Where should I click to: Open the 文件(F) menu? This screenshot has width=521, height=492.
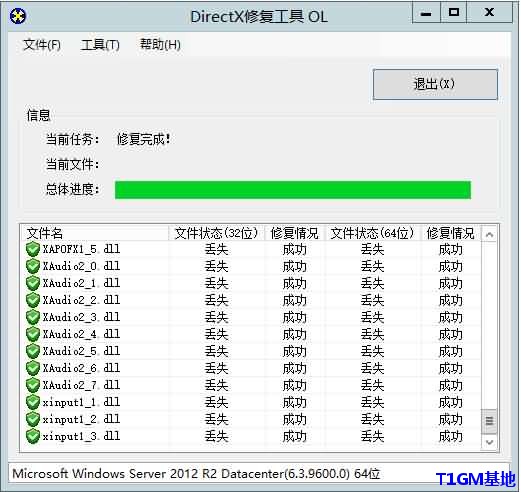(x=42, y=45)
